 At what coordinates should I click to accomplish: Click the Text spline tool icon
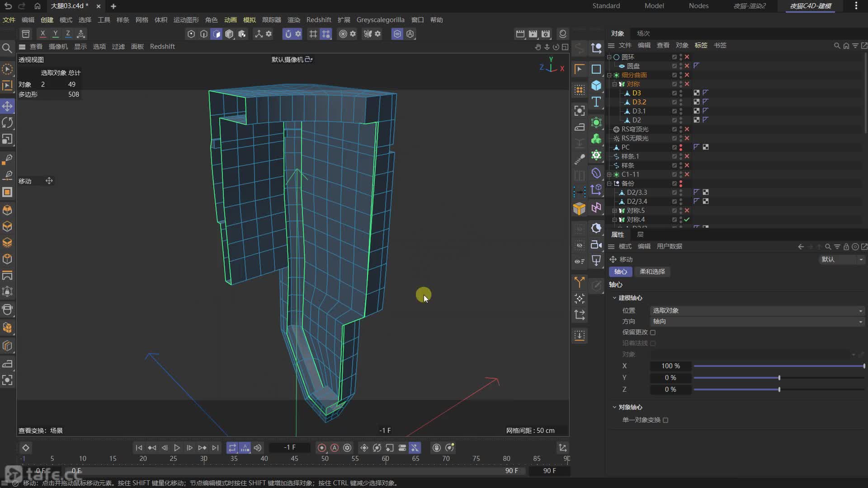(596, 102)
